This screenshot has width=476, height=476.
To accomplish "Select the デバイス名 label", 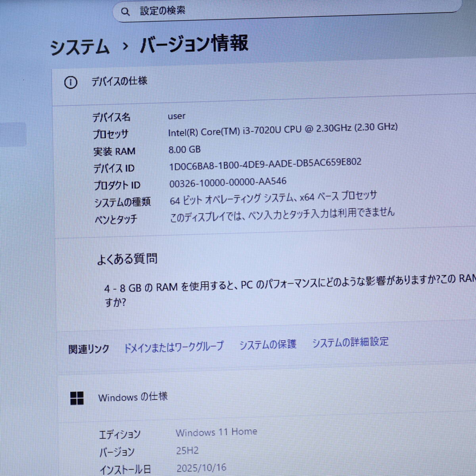I will [111, 117].
